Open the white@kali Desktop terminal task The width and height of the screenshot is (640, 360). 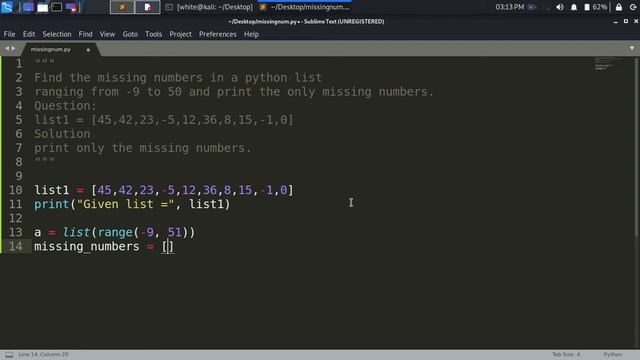coord(209,7)
